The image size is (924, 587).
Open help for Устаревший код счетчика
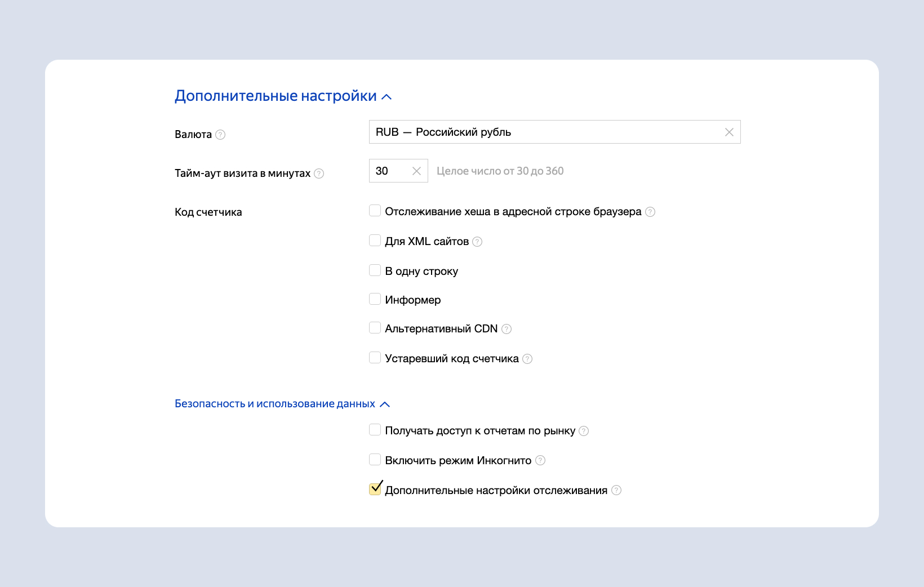tap(527, 359)
